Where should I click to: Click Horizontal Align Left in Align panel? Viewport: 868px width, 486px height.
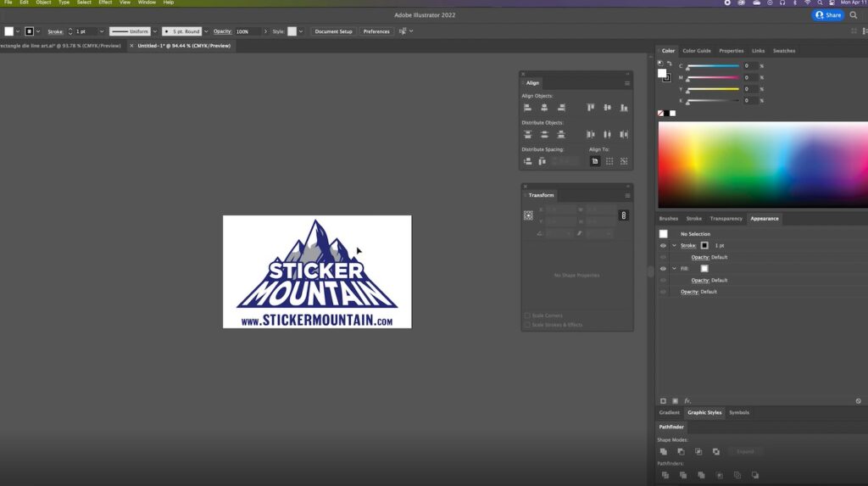click(527, 108)
